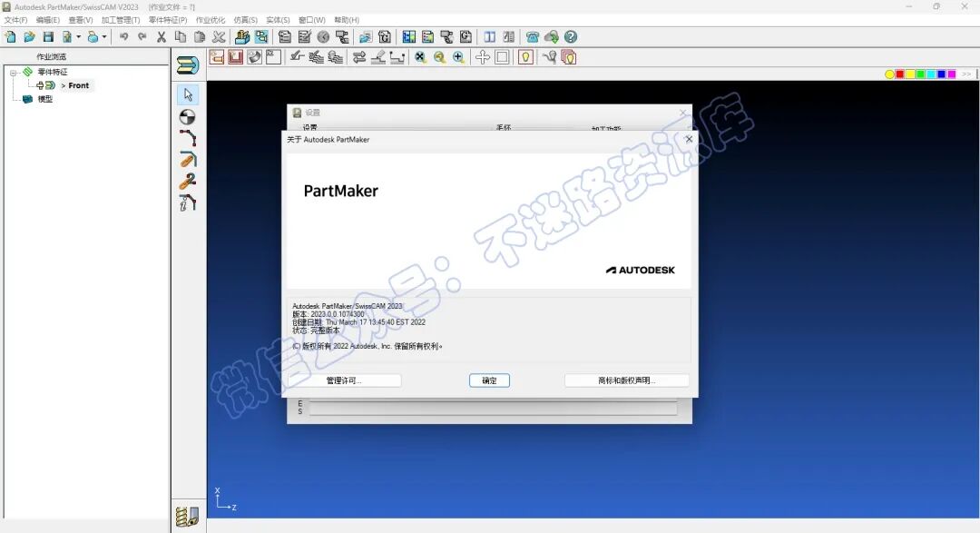Click the Redo arrow icon
This screenshot has height=533, width=980.
point(142,37)
